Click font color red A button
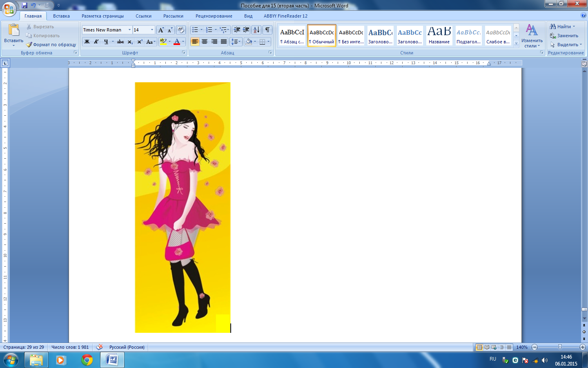 [177, 42]
